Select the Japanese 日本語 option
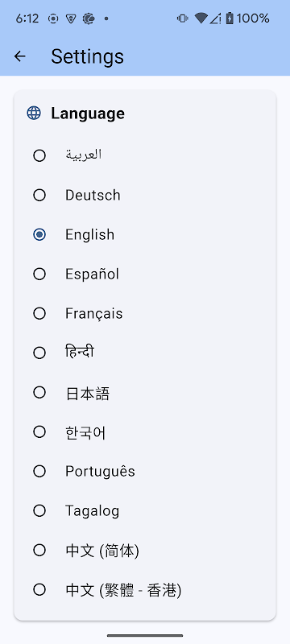 [39, 393]
